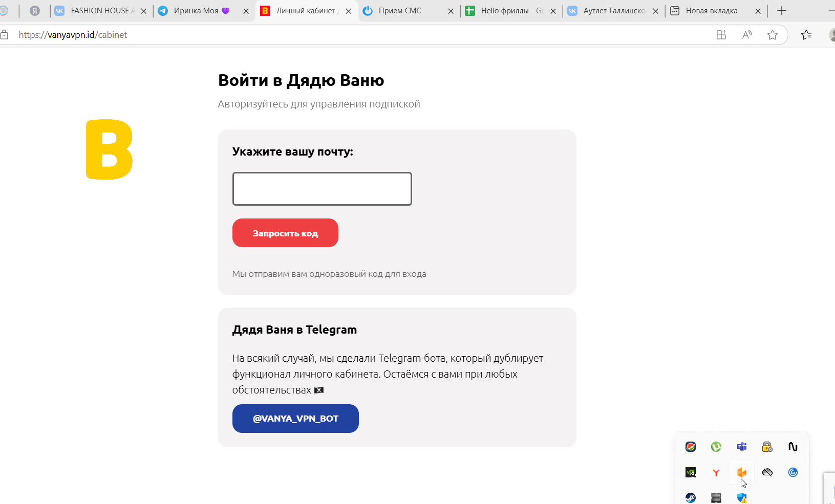Screen dimensions: 835x504
Task: Focus the email input field
Action: click(322, 189)
